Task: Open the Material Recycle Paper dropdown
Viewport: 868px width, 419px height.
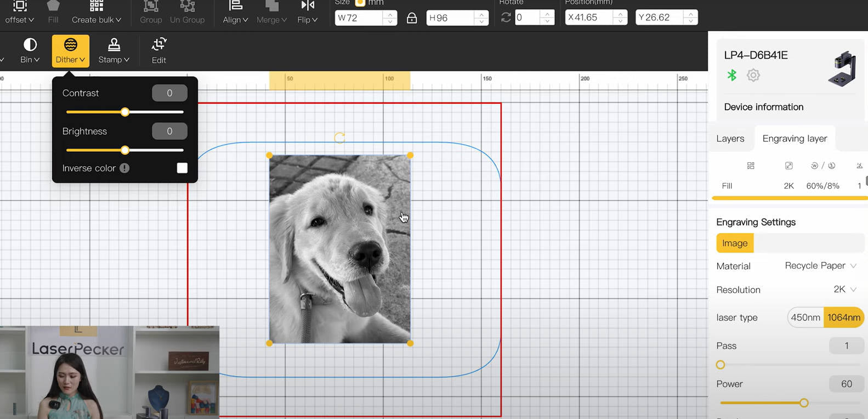Action: (820, 265)
